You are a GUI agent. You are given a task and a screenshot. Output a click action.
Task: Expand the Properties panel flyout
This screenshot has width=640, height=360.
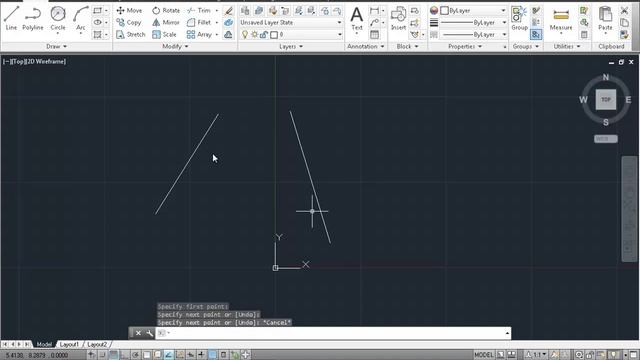click(x=465, y=47)
